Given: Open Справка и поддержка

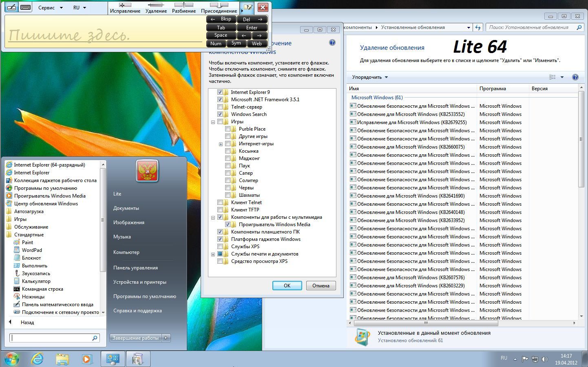Looking at the screenshot, I should pos(137,310).
